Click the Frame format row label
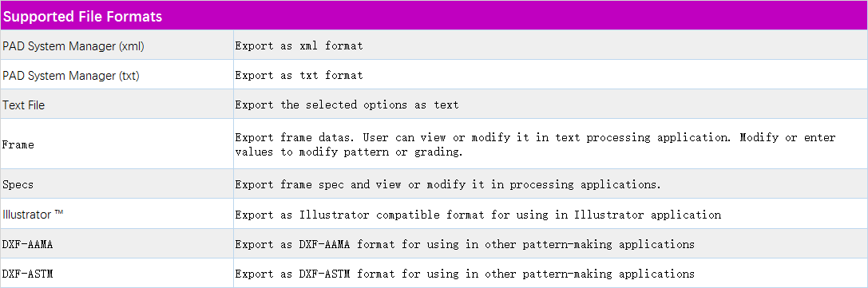The width and height of the screenshot is (868, 288). pos(18,145)
